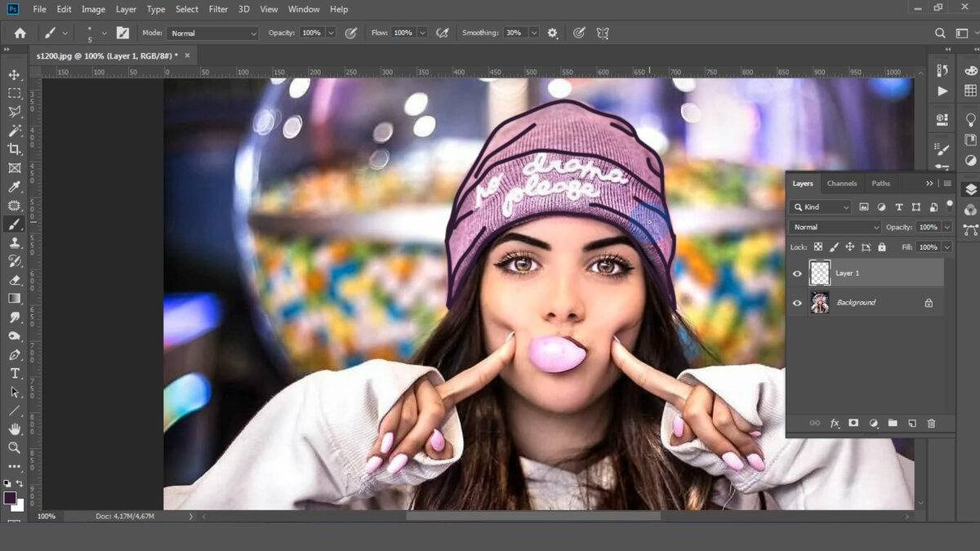980x551 pixels.
Task: Hide Layer 1 using eye icon
Action: coord(797,273)
